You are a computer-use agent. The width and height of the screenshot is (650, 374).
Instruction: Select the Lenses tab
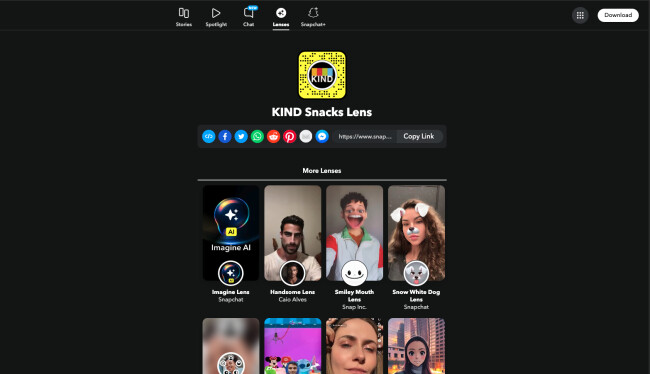(x=281, y=17)
